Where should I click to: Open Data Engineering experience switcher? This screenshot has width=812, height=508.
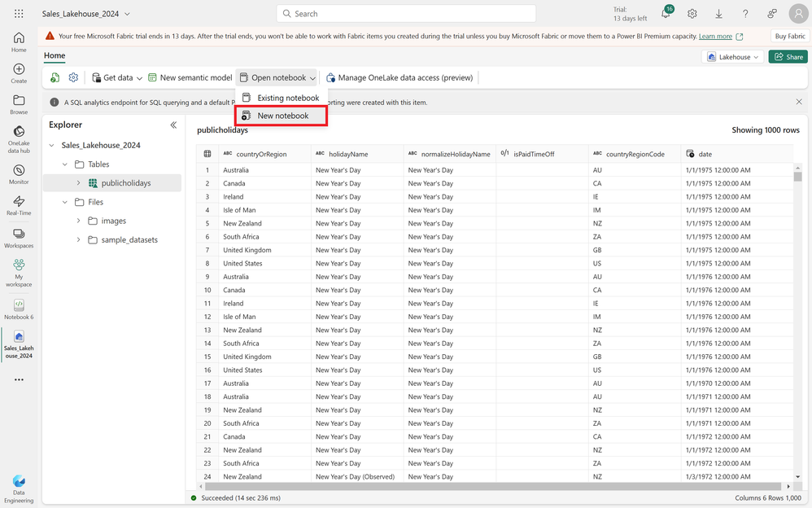point(19,488)
